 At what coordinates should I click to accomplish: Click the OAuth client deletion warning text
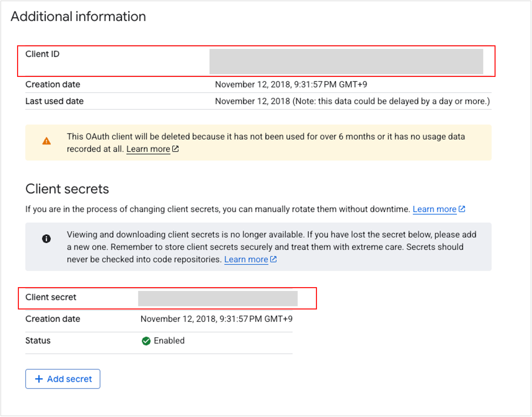pos(266,143)
